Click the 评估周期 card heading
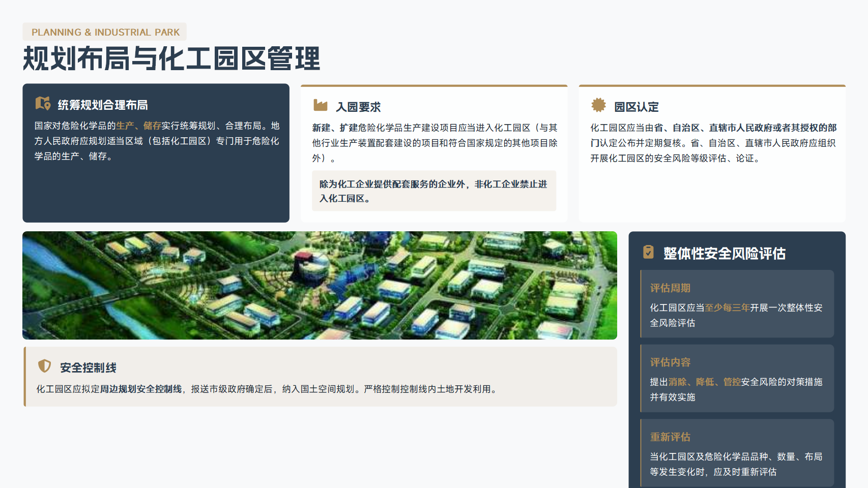Screen dimensions: 868x488 (670, 288)
